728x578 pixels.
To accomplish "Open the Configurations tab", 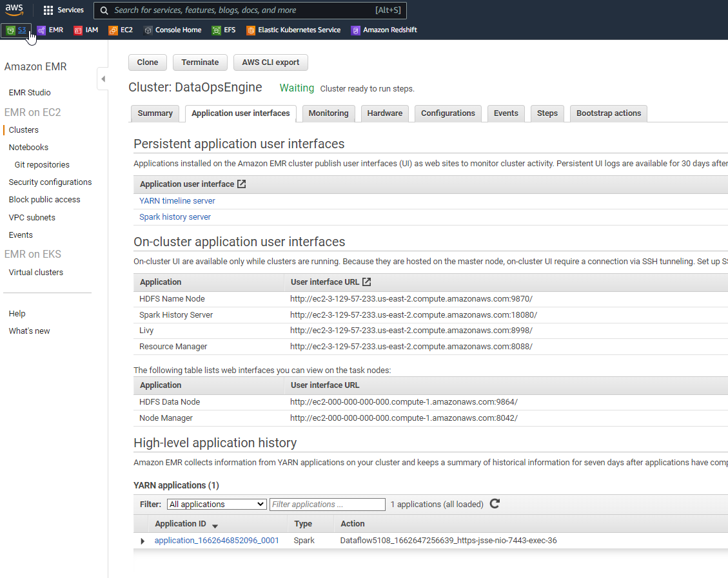I will [448, 113].
